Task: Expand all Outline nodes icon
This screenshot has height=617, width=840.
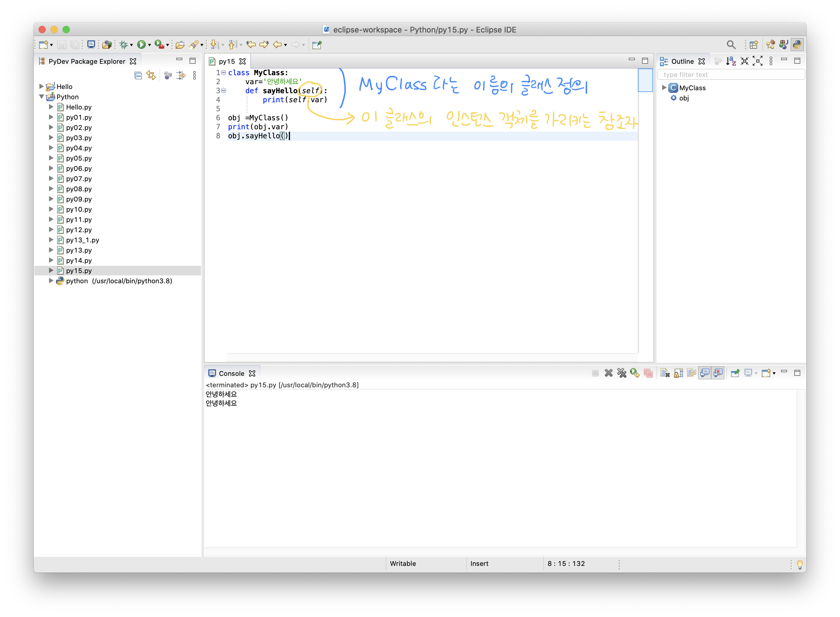Action: [x=758, y=61]
